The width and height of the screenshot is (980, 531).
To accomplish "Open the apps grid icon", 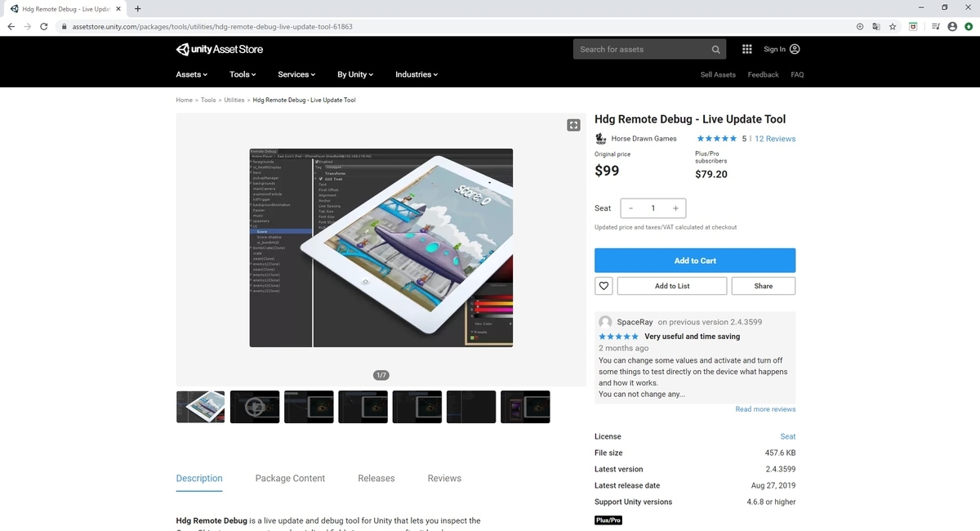I will 747,49.
